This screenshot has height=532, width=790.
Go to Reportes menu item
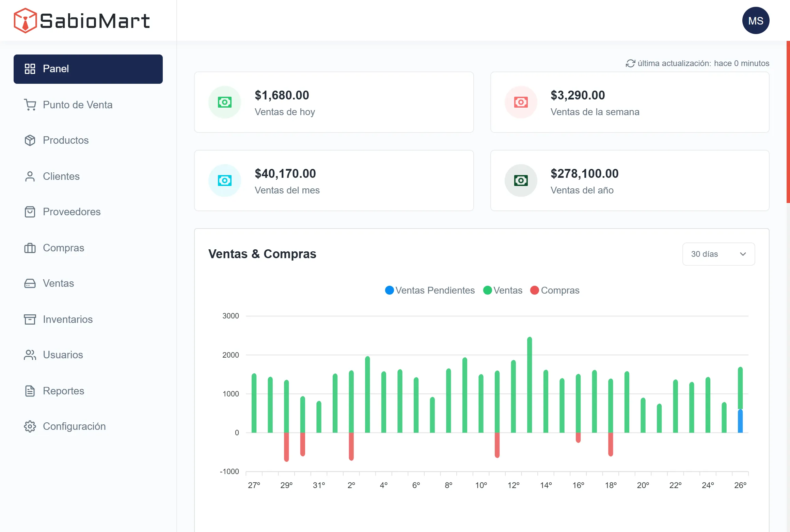[63, 391]
